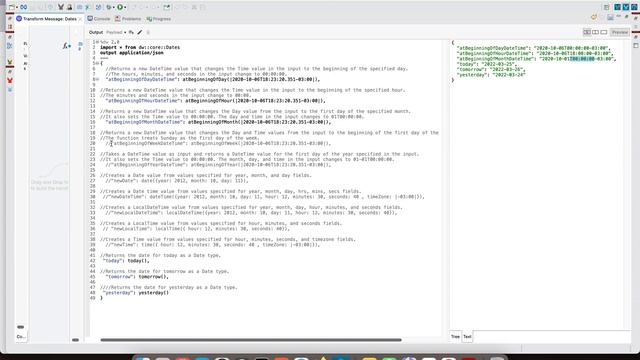
Task: Open the Run button dropdown arrow
Action: (x=124, y=7)
